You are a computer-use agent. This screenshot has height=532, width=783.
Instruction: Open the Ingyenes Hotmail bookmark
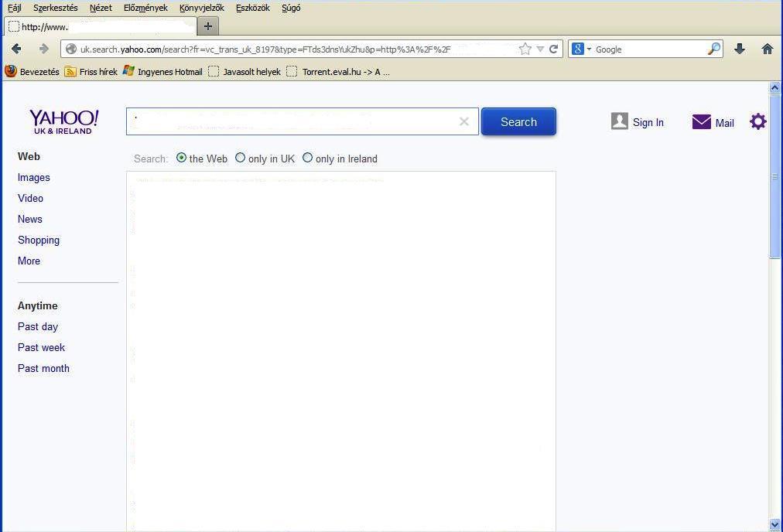coord(162,71)
